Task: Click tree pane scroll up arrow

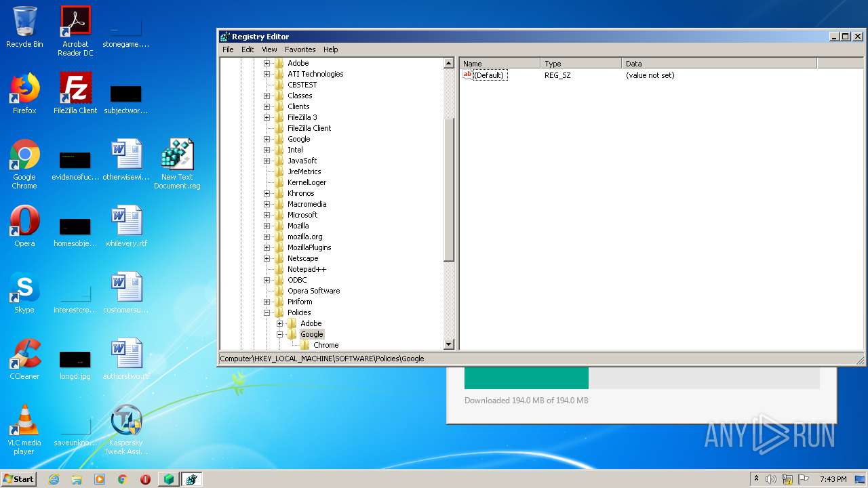Action: pyautogui.click(x=448, y=63)
